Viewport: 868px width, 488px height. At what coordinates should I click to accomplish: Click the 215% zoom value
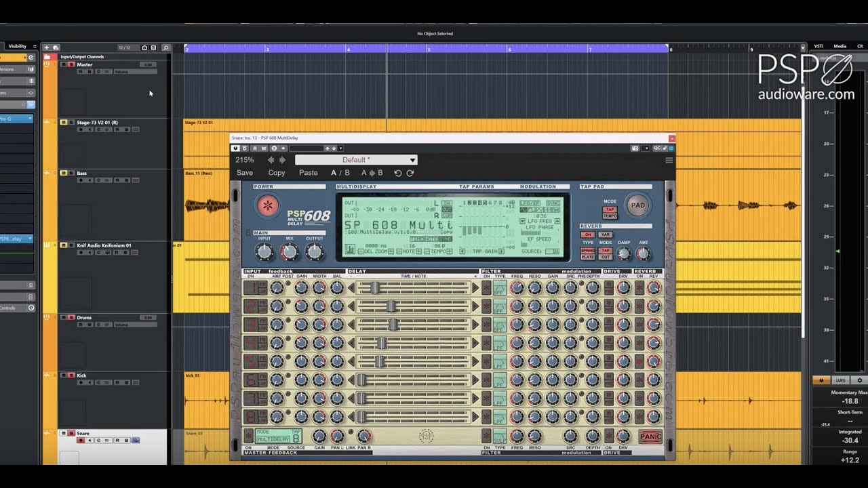(245, 160)
